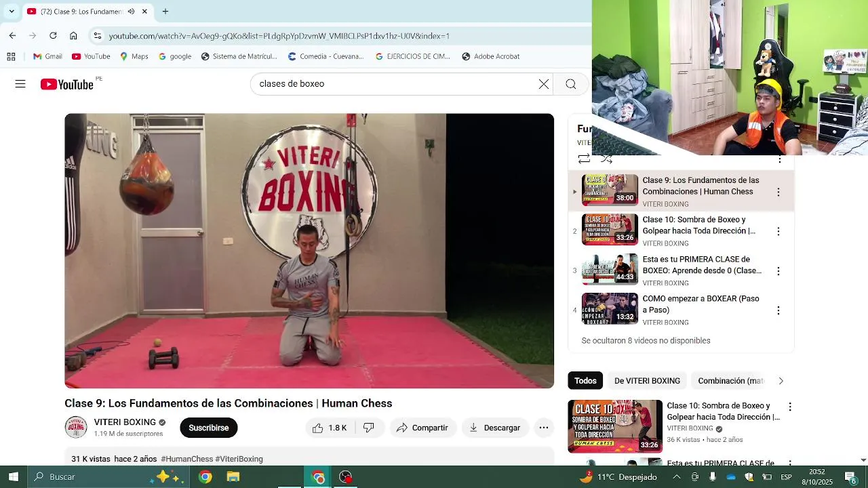Open options for COMO empezar a BOXEAR item
The image size is (868, 488).
click(778, 310)
